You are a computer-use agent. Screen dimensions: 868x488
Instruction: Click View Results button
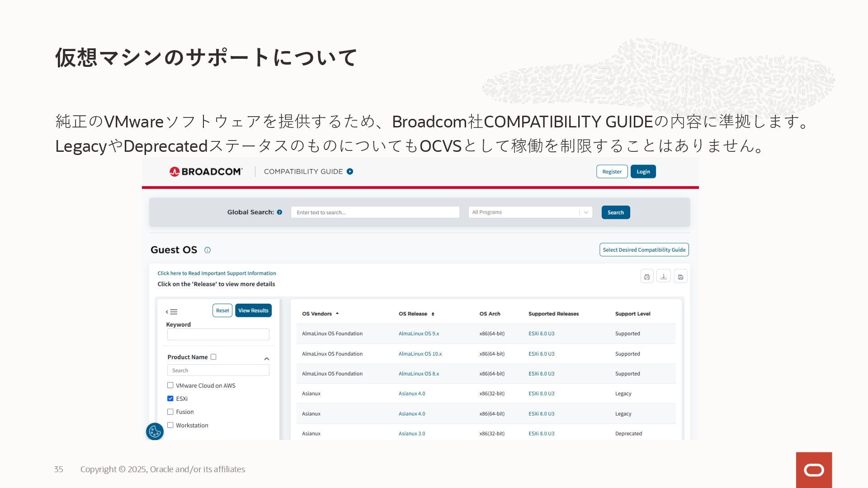pyautogui.click(x=253, y=310)
